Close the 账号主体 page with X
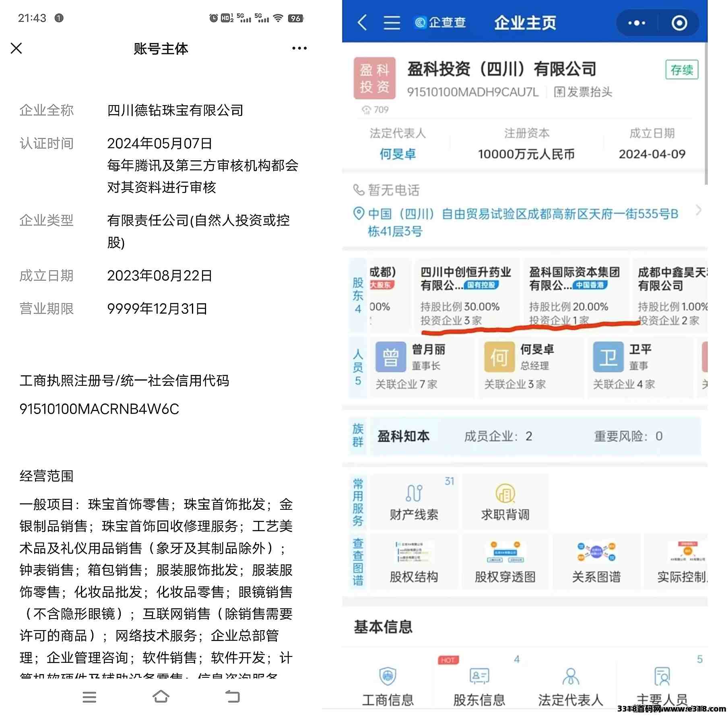This screenshot has height=716, width=728. click(16, 48)
